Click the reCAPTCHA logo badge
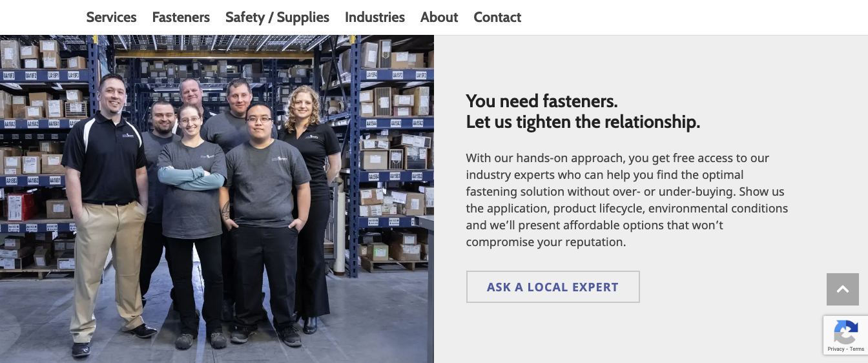This screenshot has width=868, height=363. [845, 333]
